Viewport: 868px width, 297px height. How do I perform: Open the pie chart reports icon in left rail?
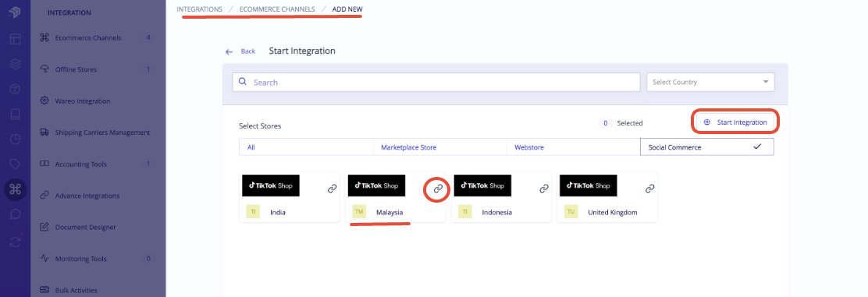(15, 140)
